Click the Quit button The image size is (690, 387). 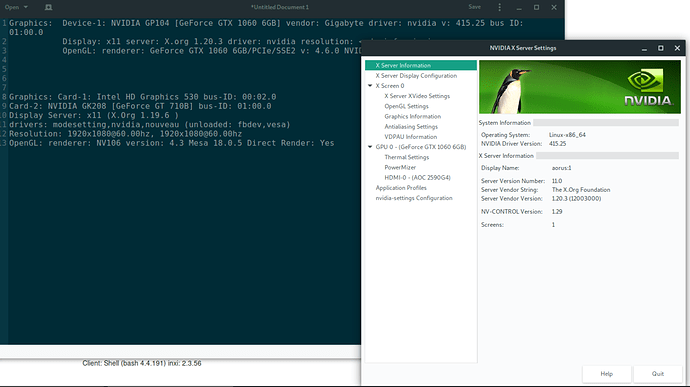(x=657, y=374)
